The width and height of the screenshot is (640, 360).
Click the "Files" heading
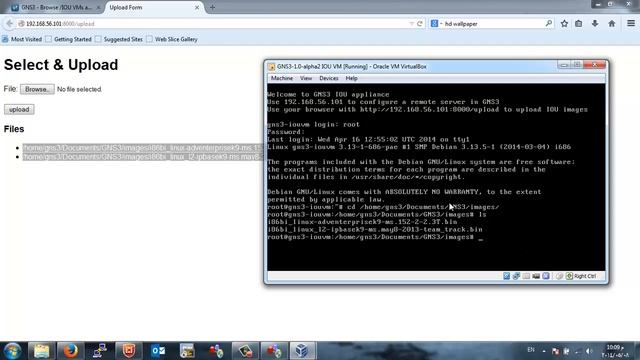tap(14, 129)
